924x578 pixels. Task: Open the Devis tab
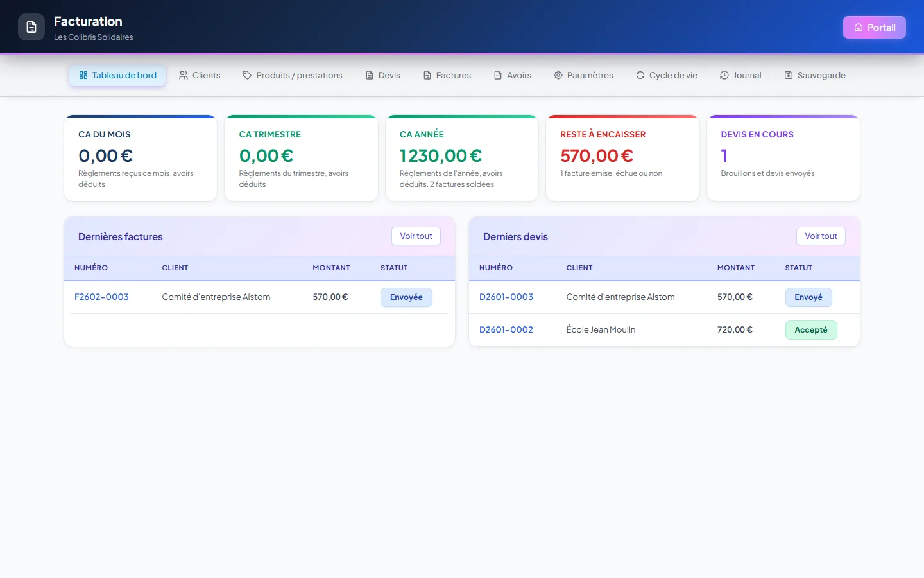coord(383,75)
